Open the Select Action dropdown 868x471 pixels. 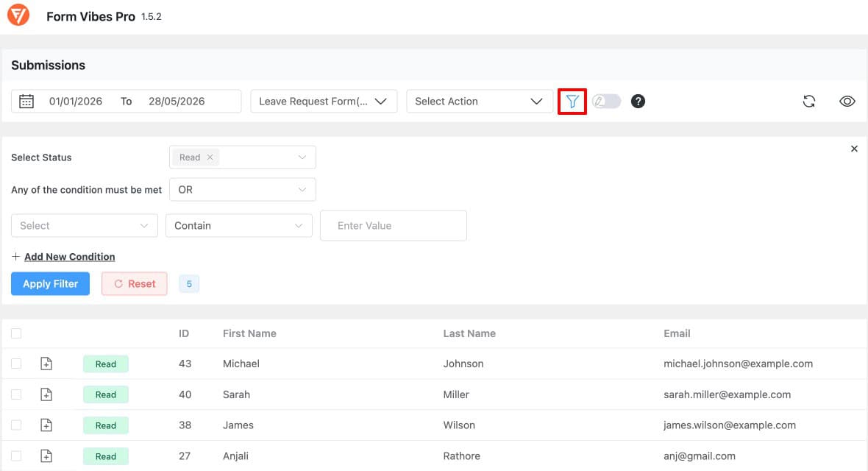pyautogui.click(x=480, y=102)
